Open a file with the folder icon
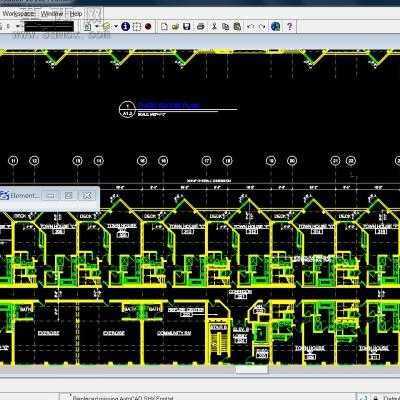400x400 pixels. (175, 27)
